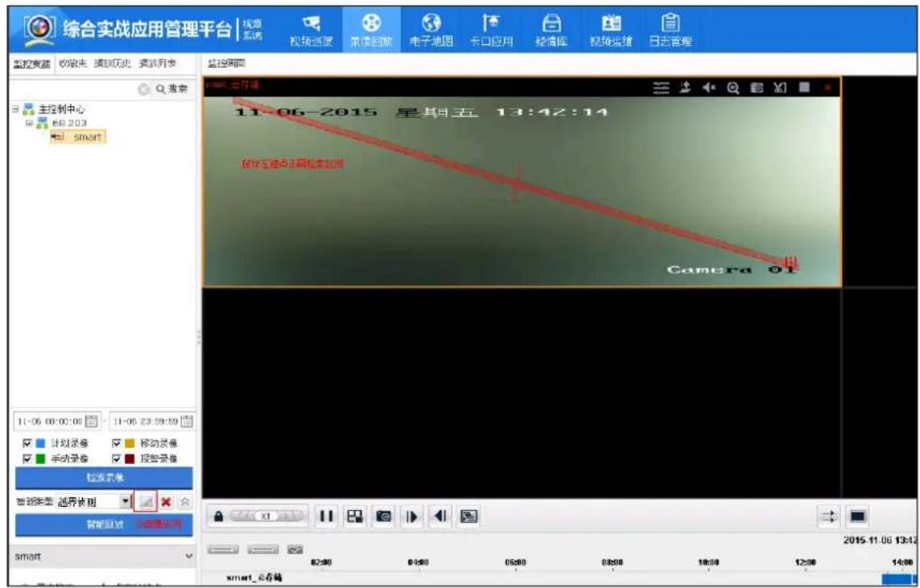Expand the smart panel dropdown chevron
This screenshot has width=920, height=588.
(x=189, y=556)
